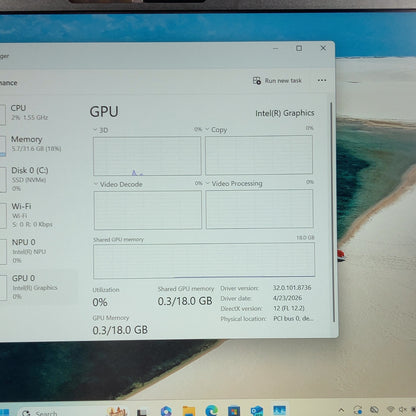Click 0.3/18.0 GB under Shared GPU memory
This screenshot has height=416, width=416.
click(x=185, y=301)
